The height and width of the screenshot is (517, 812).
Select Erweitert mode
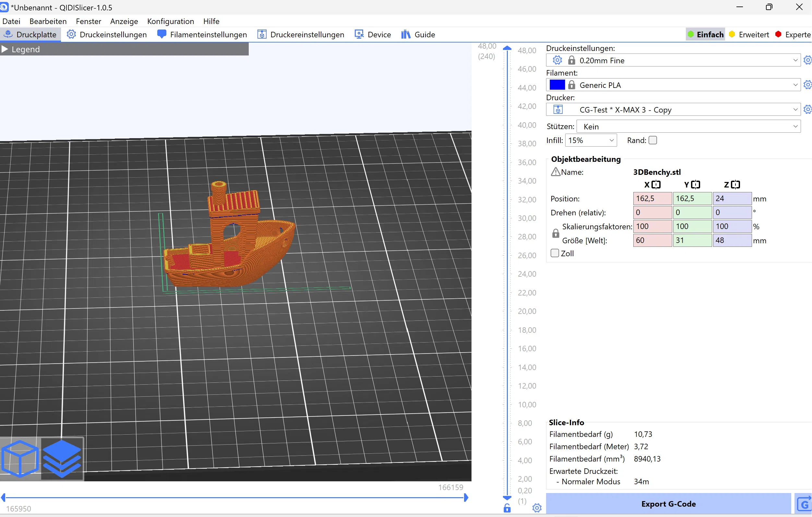(749, 34)
